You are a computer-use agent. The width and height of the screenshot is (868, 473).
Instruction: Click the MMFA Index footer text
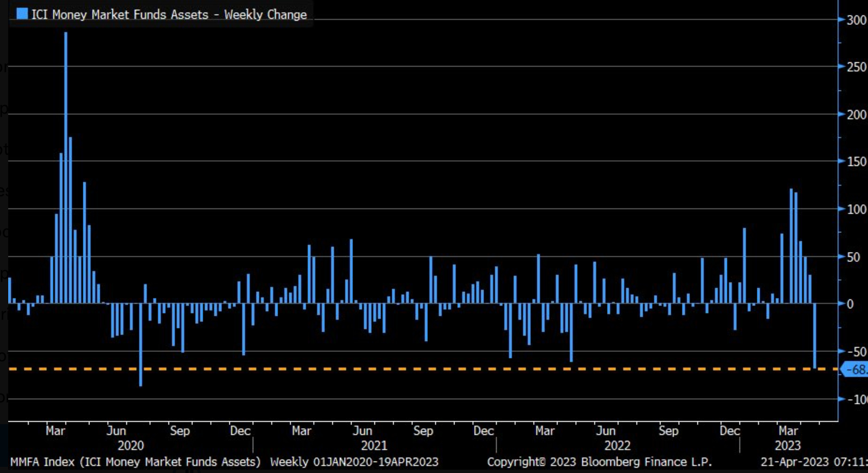point(135,462)
